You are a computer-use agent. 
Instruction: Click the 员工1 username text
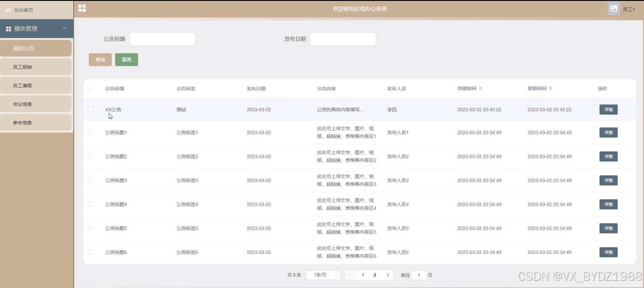coord(629,9)
